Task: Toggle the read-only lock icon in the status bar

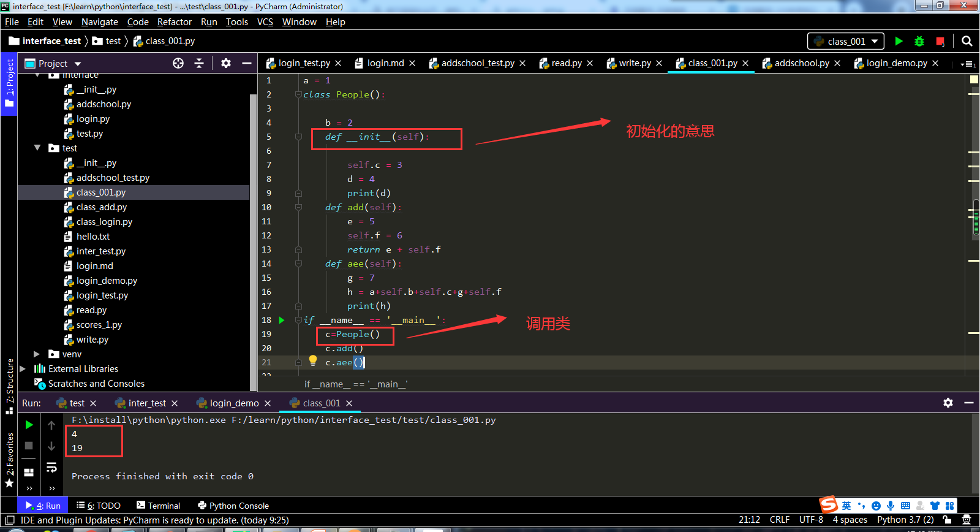Action: (948, 520)
